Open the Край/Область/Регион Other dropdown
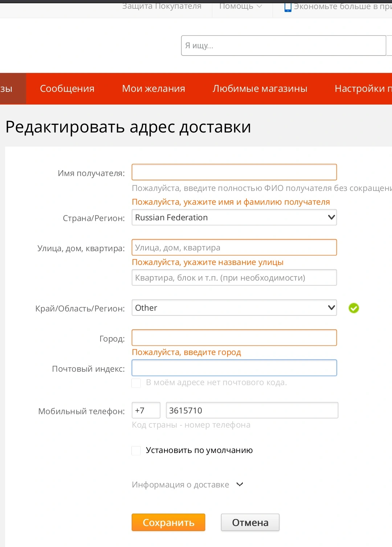This screenshot has height=547, width=392. coord(234,308)
